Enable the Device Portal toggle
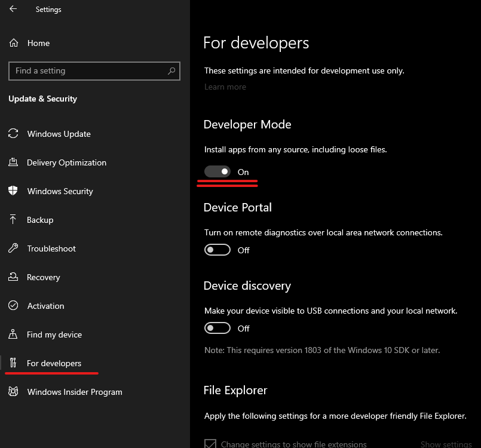Screen dimensions: 481x448 click(217, 250)
